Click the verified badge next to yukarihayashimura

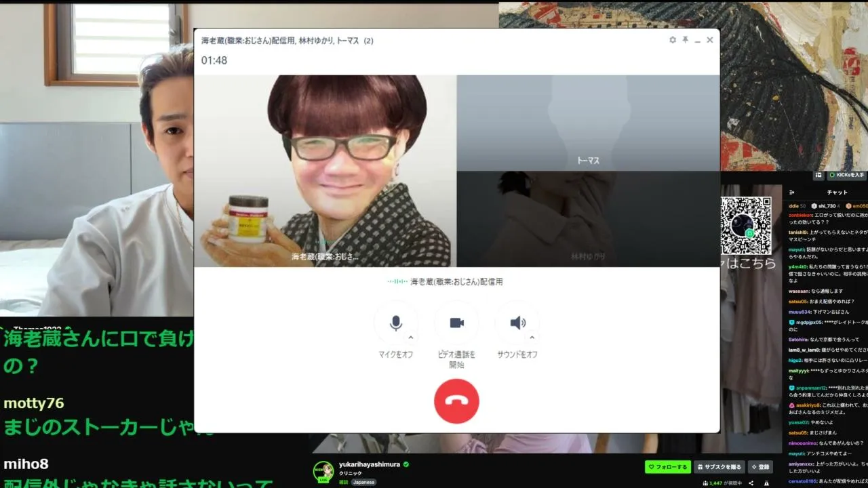406,464
